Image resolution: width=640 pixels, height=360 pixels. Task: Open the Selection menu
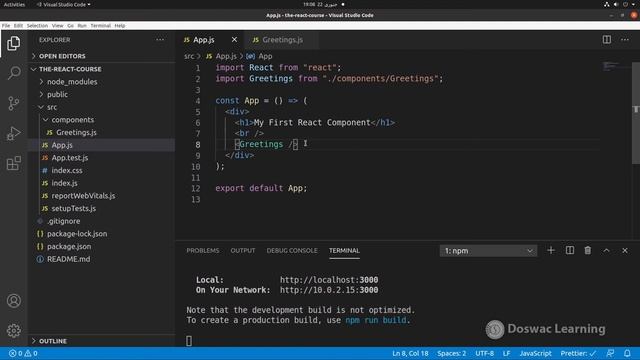coord(37,26)
